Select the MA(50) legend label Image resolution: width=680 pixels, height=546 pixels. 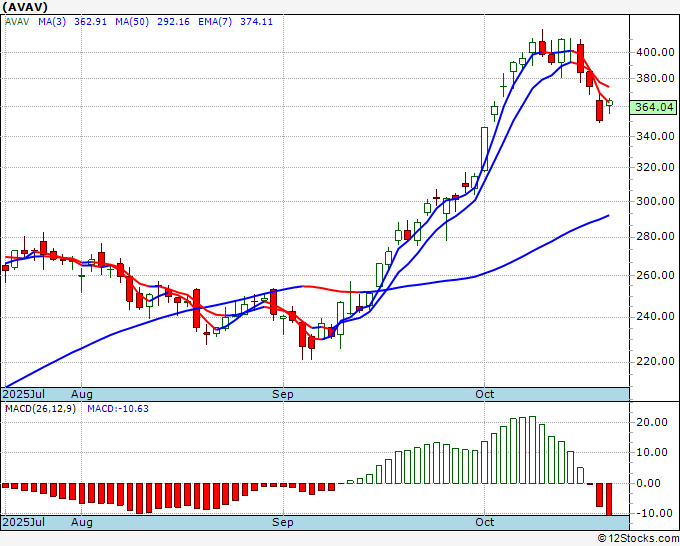tap(132, 22)
